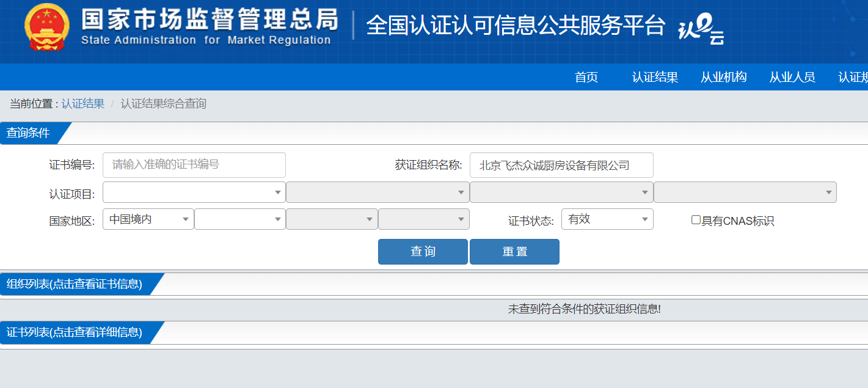Click the 组织列表 section header
868x388 pixels.
74,284
